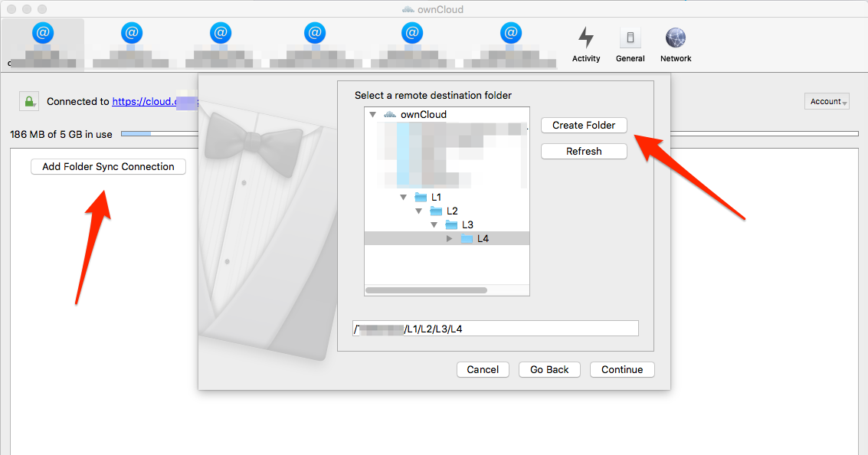The image size is (868, 455).
Task: Click the Create Folder button
Action: 584,125
